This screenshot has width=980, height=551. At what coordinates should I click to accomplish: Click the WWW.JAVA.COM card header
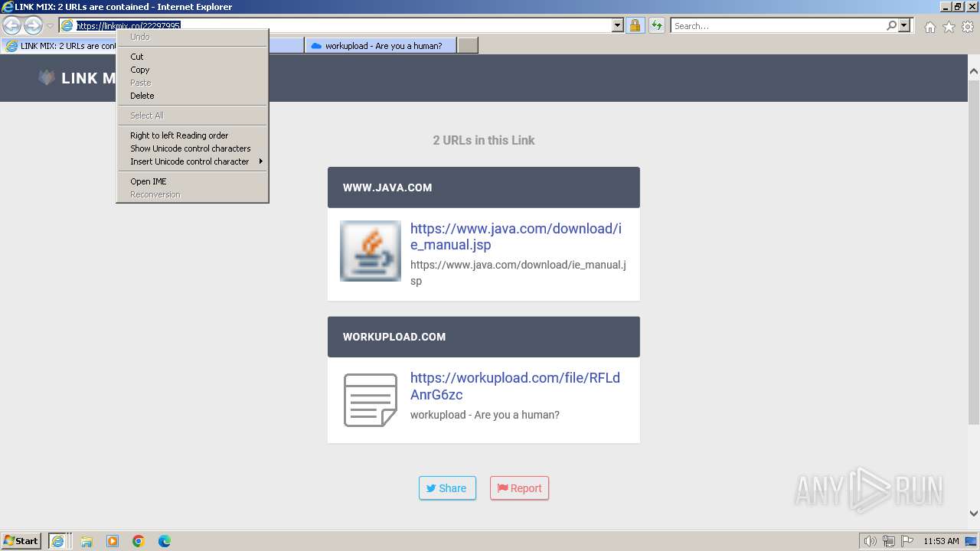pos(484,187)
